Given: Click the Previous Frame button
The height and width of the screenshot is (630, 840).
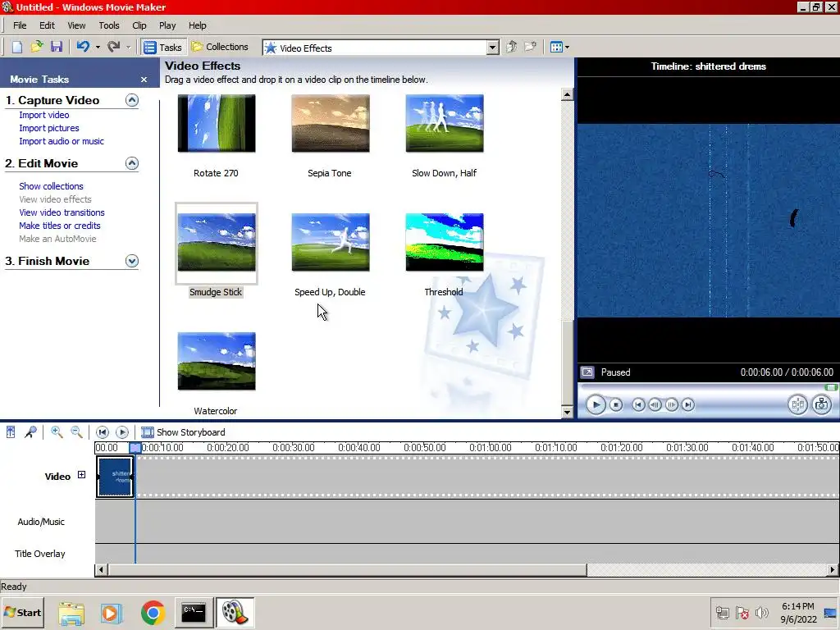Looking at the screenshot, I should tap(655, 404).
